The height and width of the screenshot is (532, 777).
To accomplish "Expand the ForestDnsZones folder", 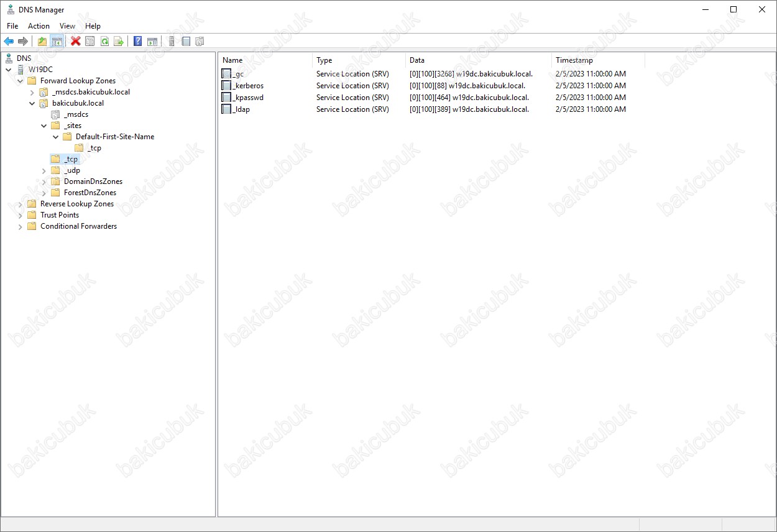I will pos(44,193).
